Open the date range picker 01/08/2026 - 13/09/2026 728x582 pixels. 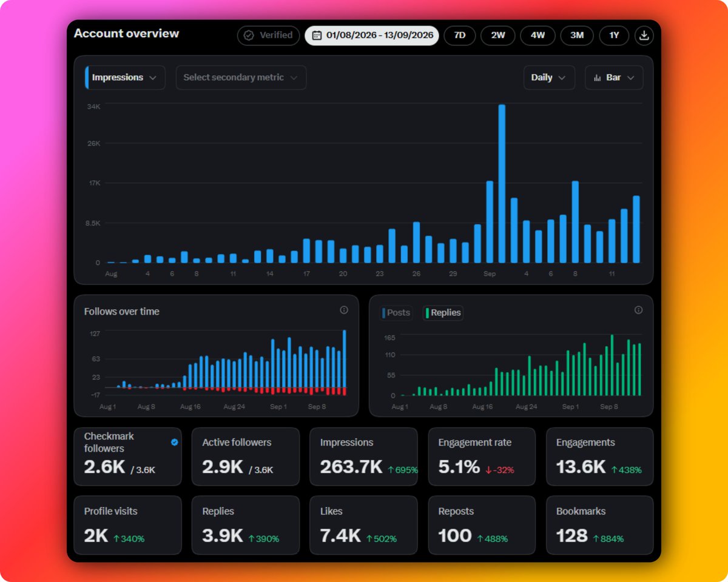point(372,35)
